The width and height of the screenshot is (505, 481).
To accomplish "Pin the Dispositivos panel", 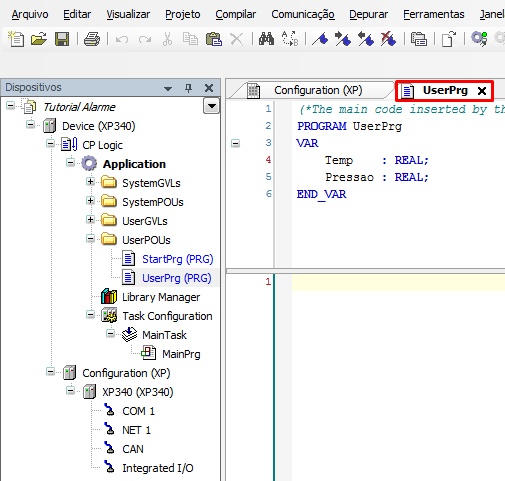I will pyautogui.click(x=189, y=88).
